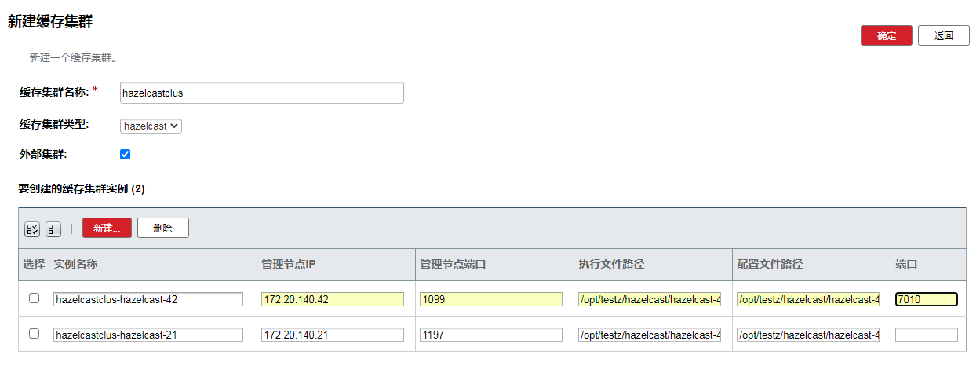980x366 pixels.
Task: Click the empty 端口 field in second row
Action: tap(926, 335)
